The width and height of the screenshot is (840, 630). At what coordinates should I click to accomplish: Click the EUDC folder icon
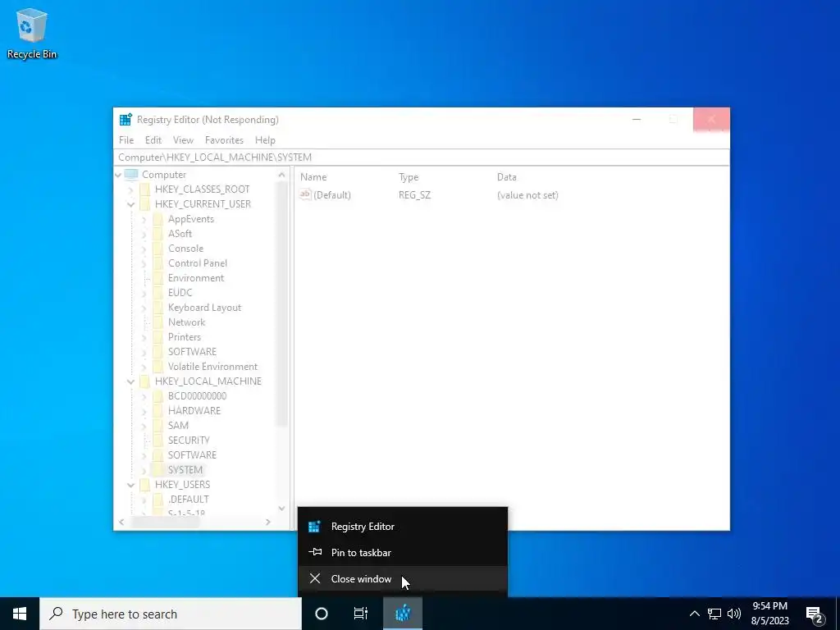coord(157,293)
